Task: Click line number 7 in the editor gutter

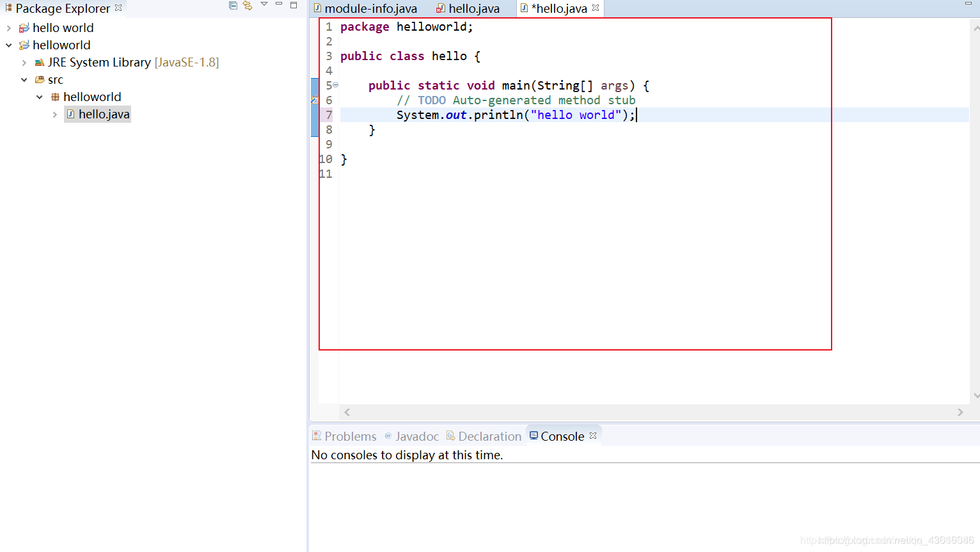Action: click(x=329, y=115)
